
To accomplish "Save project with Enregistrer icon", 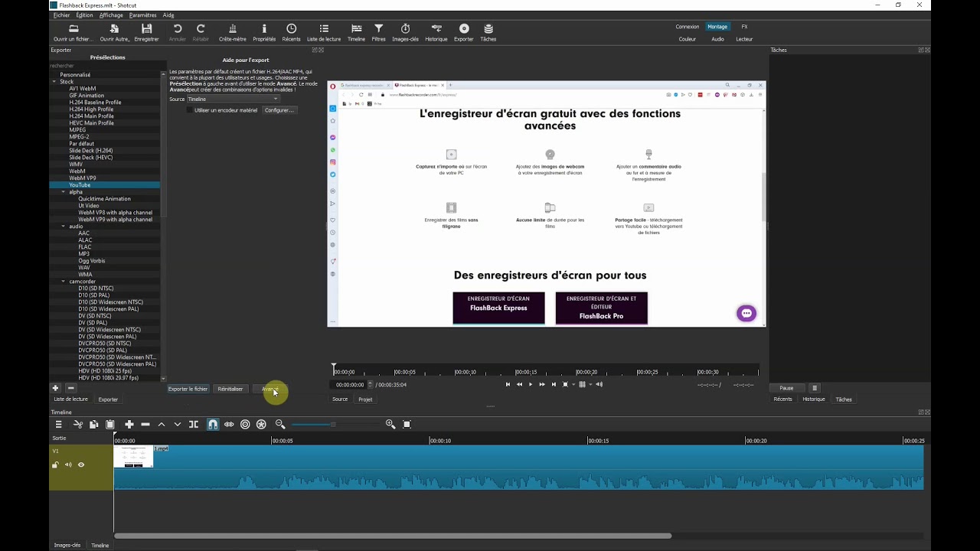I will click(146, 33).
